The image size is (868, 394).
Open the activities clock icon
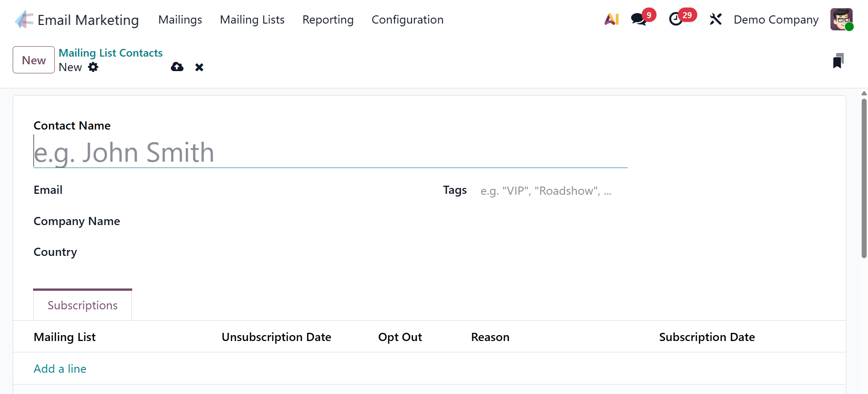676,19
